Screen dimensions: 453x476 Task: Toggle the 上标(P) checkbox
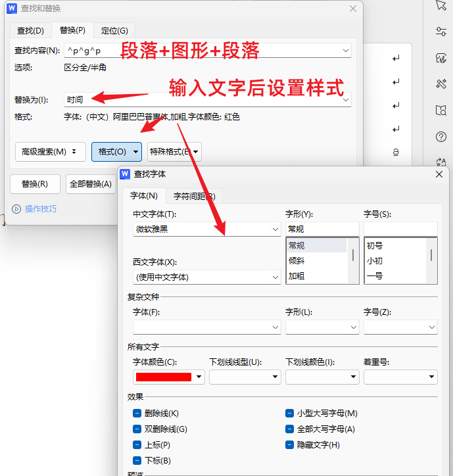[137, 444]
